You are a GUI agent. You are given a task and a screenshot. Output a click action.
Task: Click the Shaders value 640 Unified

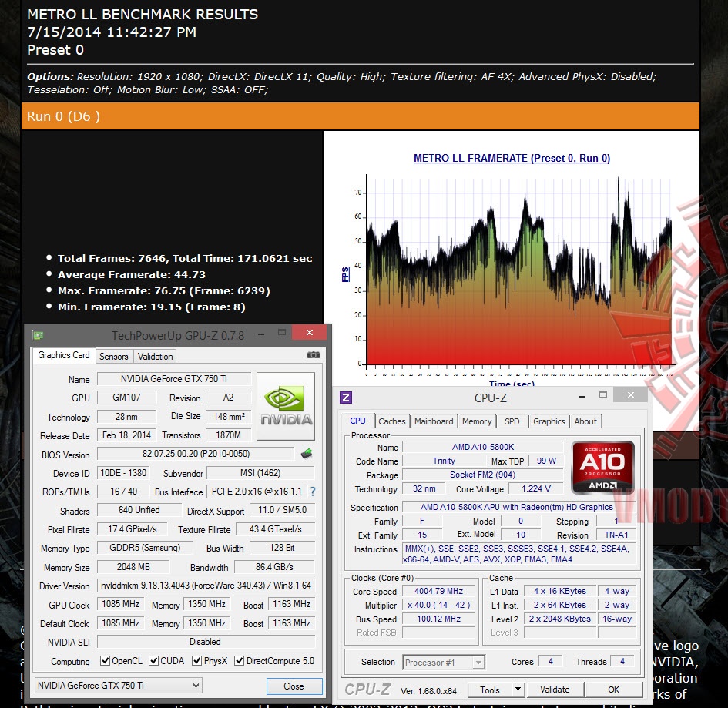click(x=139, y=510)
